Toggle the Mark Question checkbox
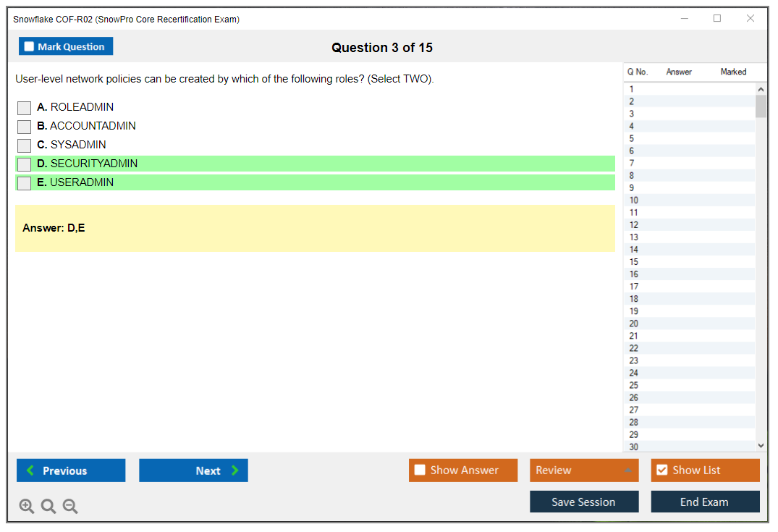 [x=30, y=47]
